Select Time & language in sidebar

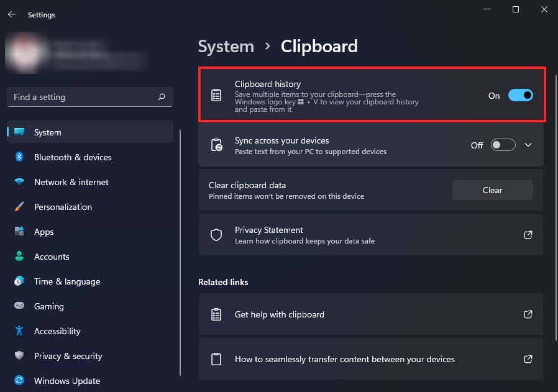pos(66,281)
